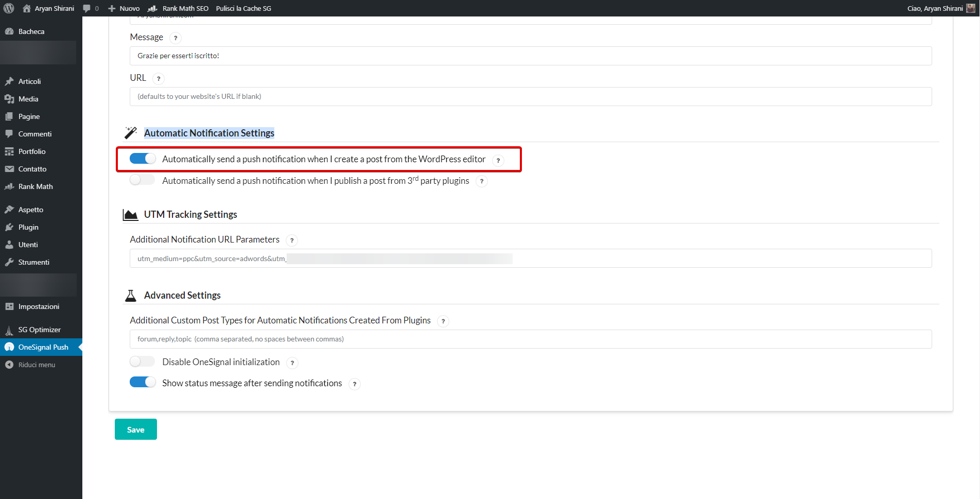Screen dimensions: 980x499
Task: Click the Portfolio grid icon
Action: (9, 151)
